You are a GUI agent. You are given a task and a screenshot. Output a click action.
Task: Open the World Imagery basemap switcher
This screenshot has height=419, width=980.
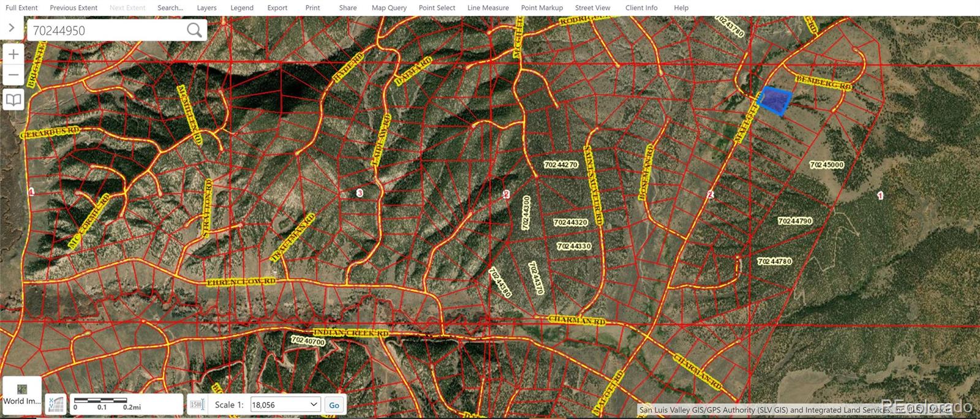coord(22,395)
